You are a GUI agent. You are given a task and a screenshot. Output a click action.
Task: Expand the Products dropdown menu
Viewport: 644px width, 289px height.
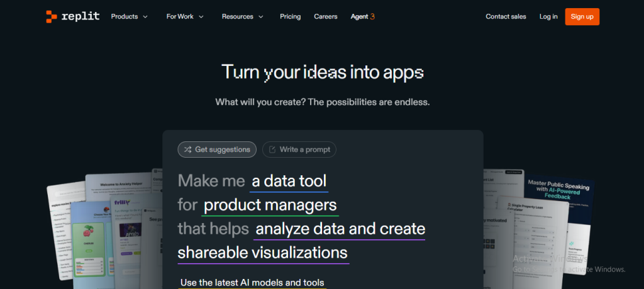pos(130,16)
